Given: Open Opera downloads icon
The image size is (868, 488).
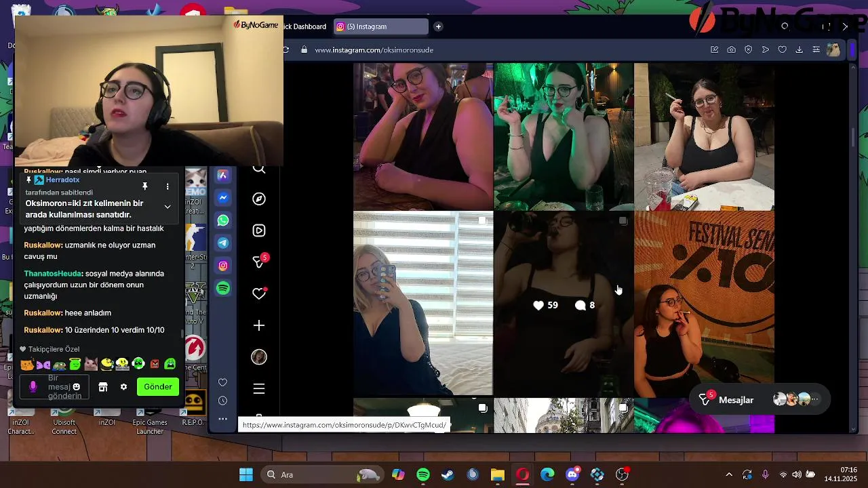Looking at the screenshot, I should pos(799,49).
